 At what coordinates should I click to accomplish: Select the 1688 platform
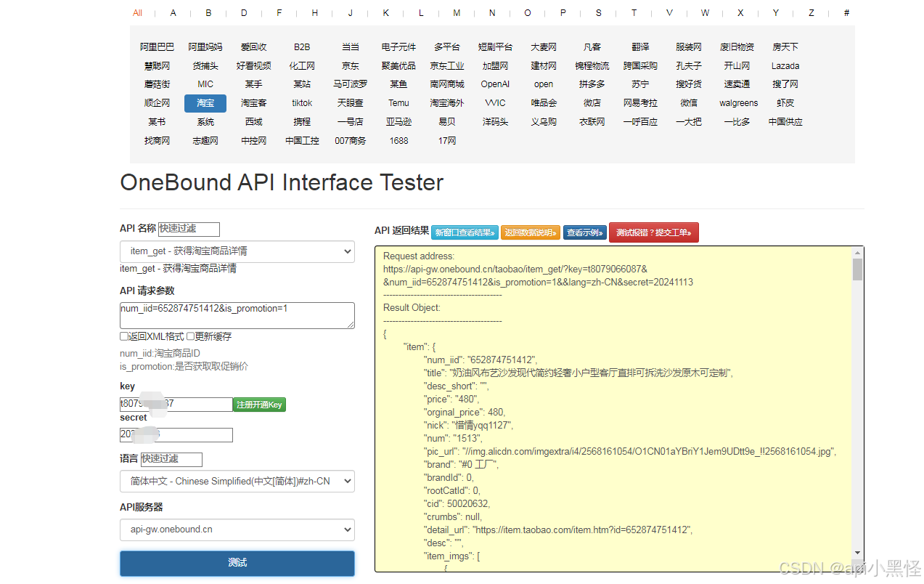click(x=398, y=141)
